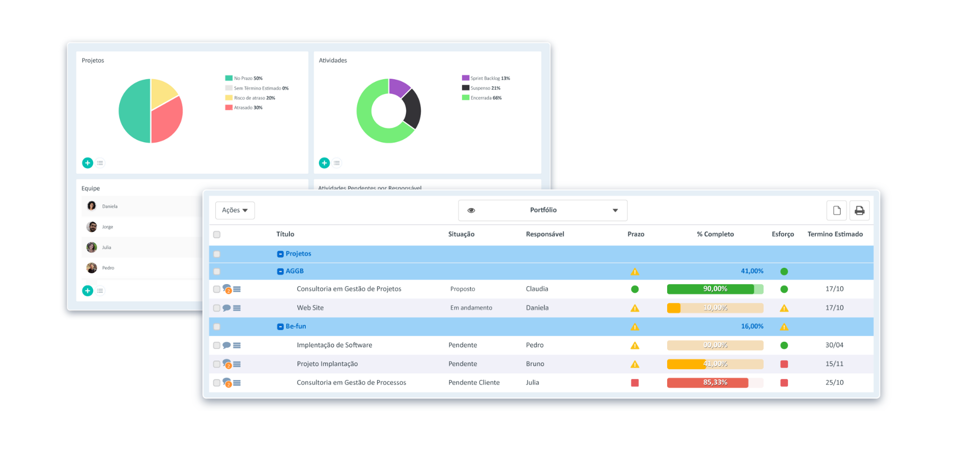
Task: Toggle the select-all checkbox in the table header
Action: [x=217, y=235]
